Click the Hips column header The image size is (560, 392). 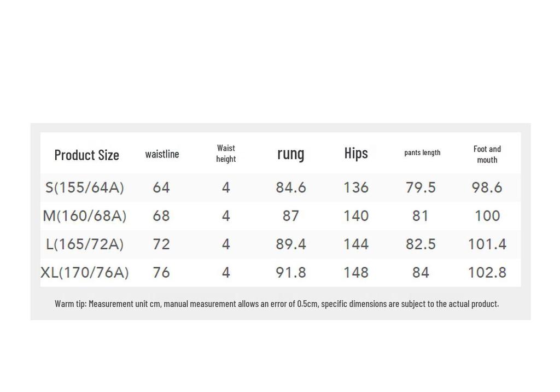pos(356,153)
